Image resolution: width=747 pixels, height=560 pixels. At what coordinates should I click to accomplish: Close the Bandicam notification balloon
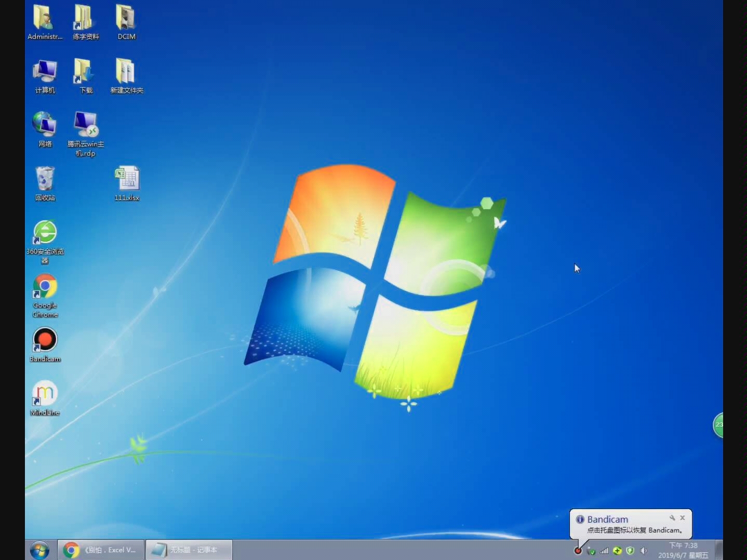(x=683, y=518)
